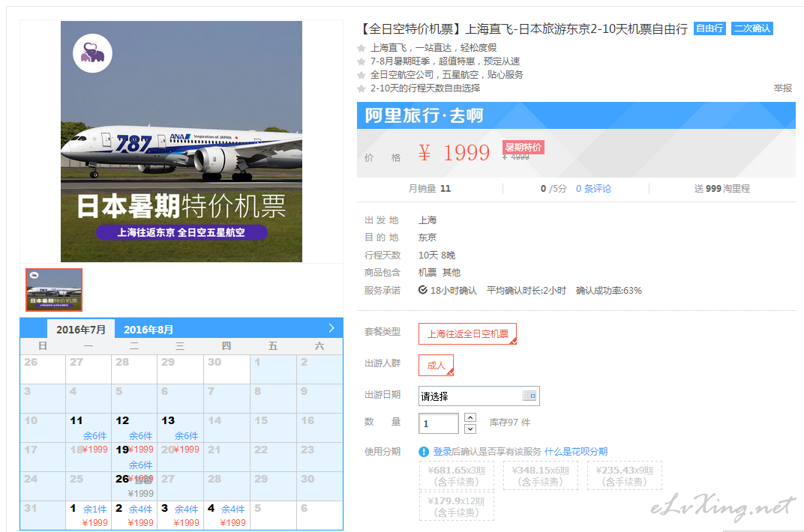Pick July 11 on the calendar
This screenshot has width=804, height=532.
(88, 428)
